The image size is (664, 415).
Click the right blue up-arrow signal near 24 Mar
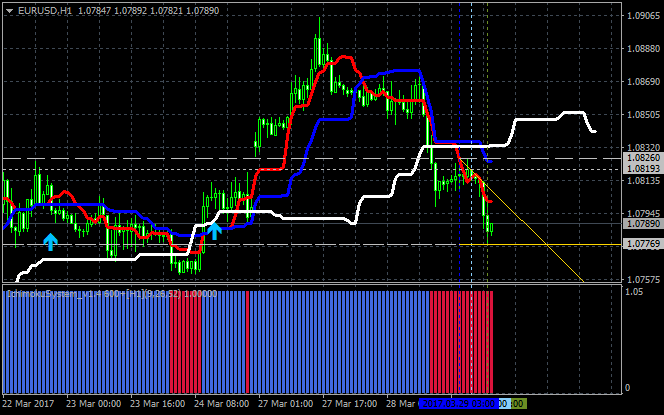[214, 231]
